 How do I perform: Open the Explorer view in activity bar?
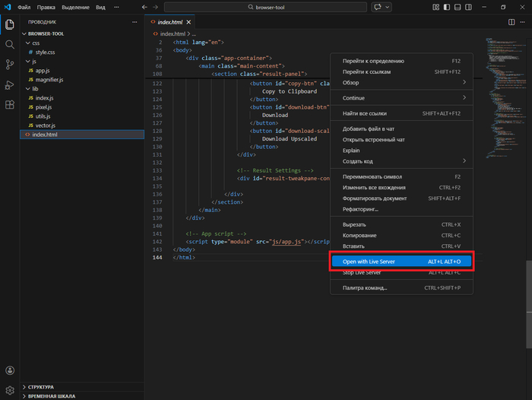tap(10, 24)
